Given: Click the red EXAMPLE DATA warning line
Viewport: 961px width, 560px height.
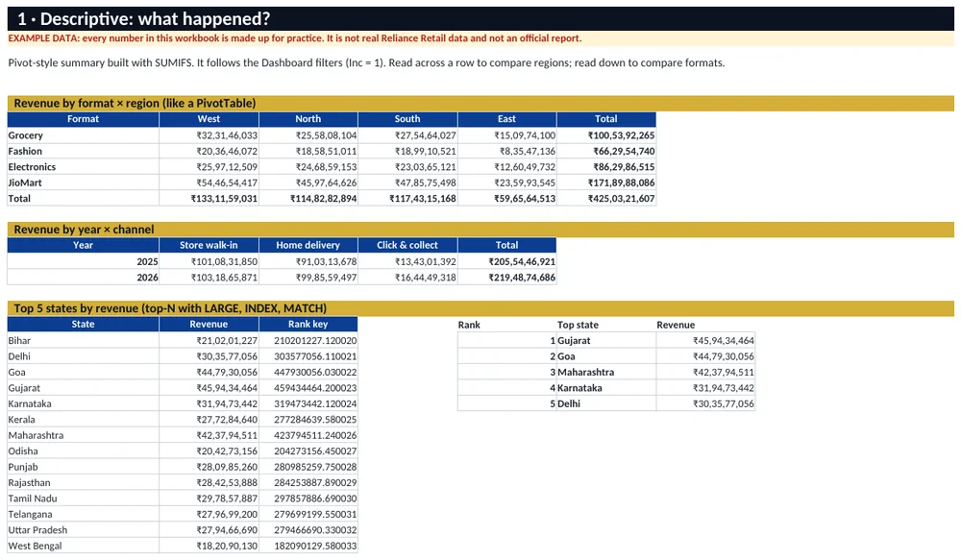Looking at the screenshot, I should tap(295, 38).
